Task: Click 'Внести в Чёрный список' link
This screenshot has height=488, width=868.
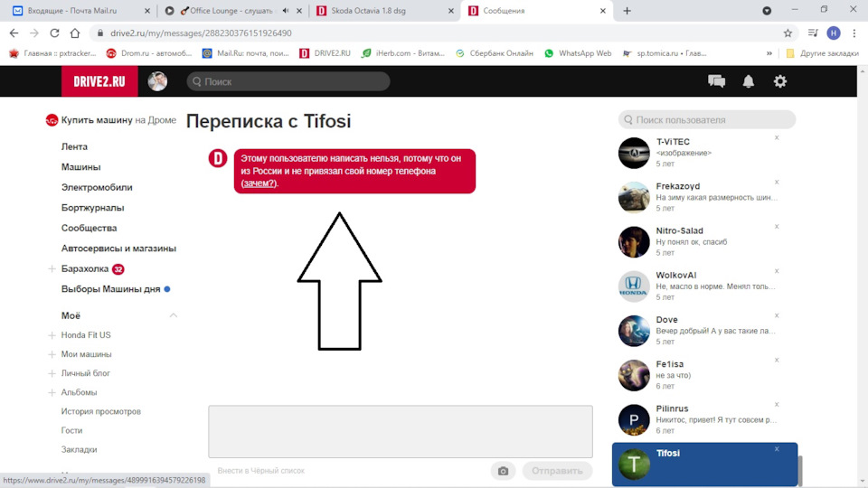Action: click(261, 471)
